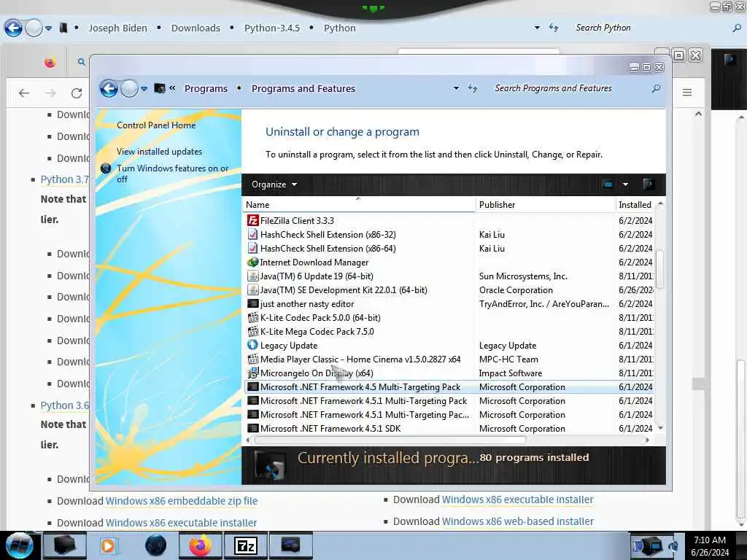Viewport: 747px width, 560px height.
Task: Open the Firefox hamburger menu
Action: pyautogui.click(x=687, y=93)
